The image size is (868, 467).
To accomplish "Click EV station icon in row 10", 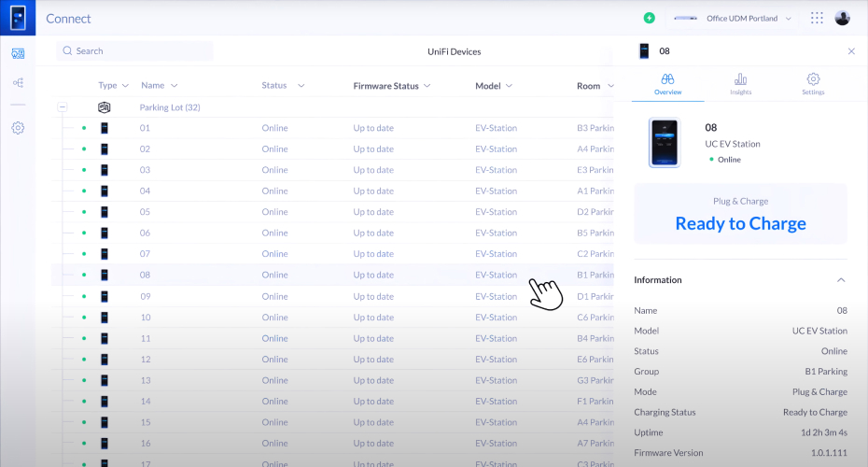I will pos(105,318).
